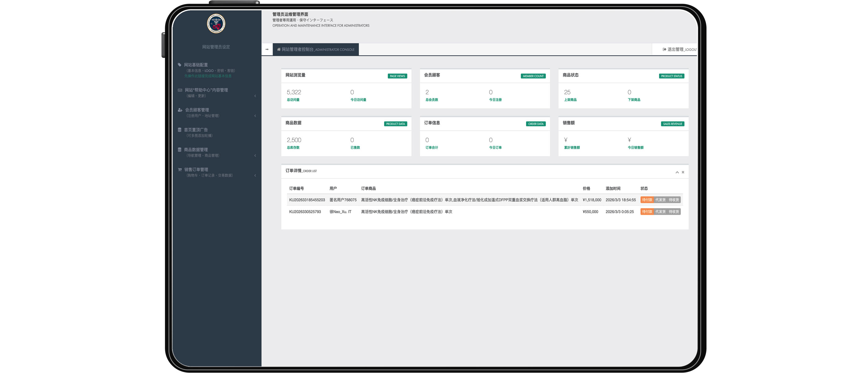The height and width of the screenshot is (373, 868).
Task: Click 代发货 badge on second order row
Action: pyautogui.click(x=660, y=212)
